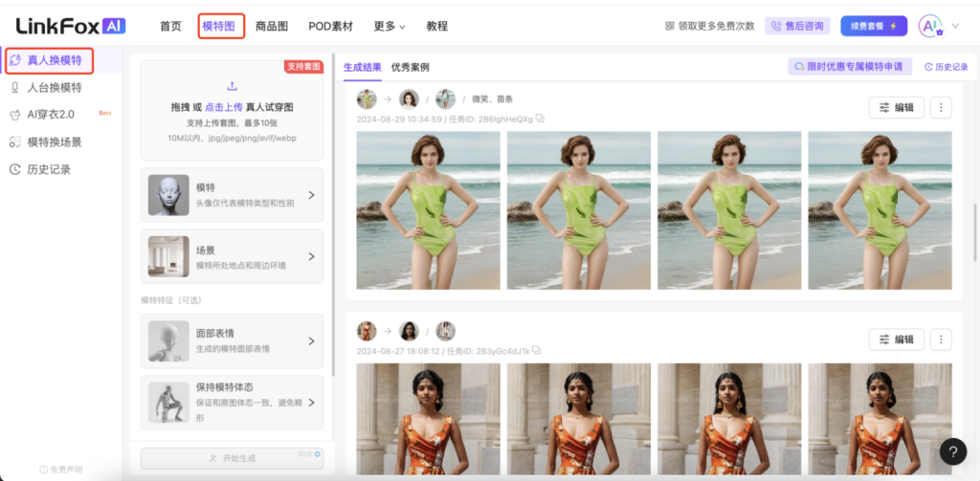Click the settings panel scrollbar

333,217
